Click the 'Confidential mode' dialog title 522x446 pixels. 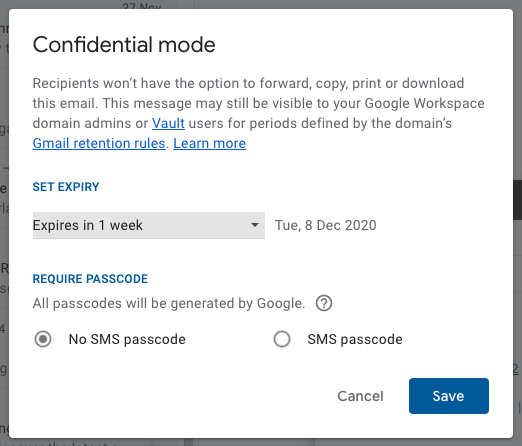pos(124,45)
